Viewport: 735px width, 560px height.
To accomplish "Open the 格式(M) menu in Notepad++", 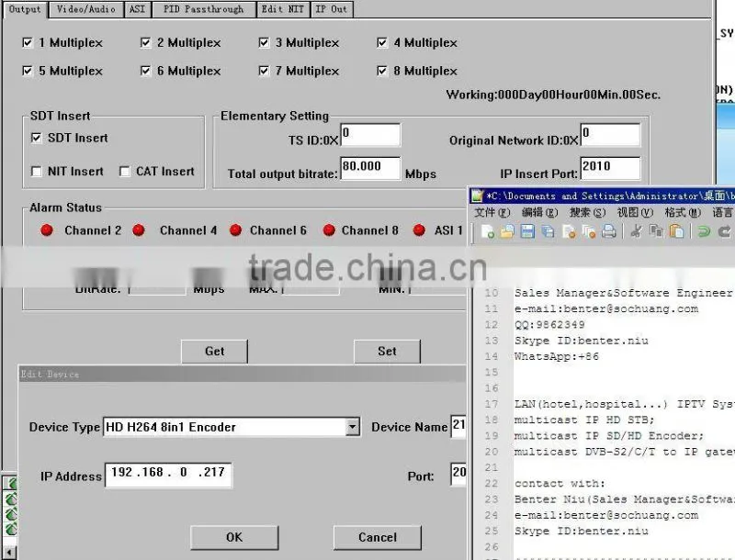I will tap(683, 213).
